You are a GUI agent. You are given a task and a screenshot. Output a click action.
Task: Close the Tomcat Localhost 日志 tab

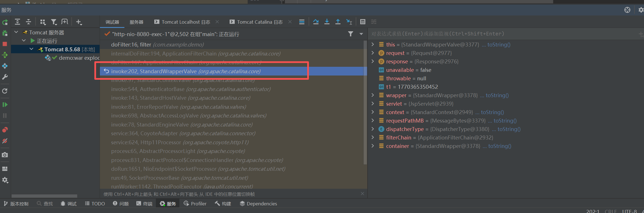tap(217, 22)
